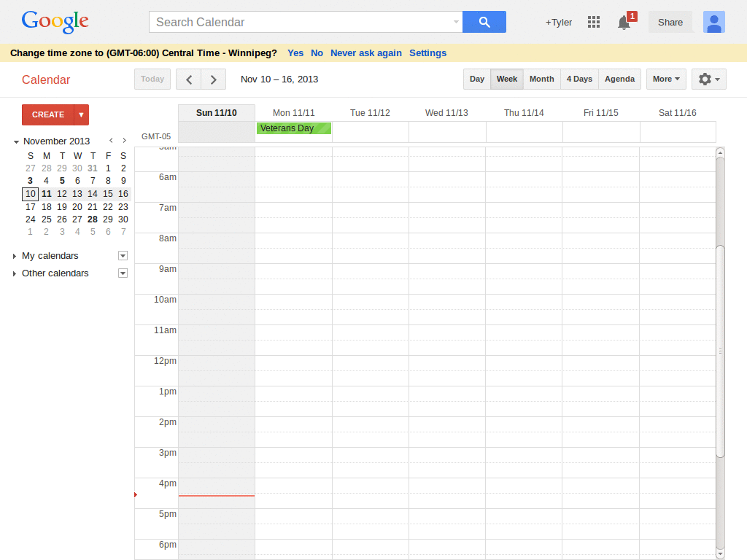The height and width of the screenshot is (560, 747).
Task: Accept Central Time change with Yes
Action: pyautogui.click(x=295, y=52)
